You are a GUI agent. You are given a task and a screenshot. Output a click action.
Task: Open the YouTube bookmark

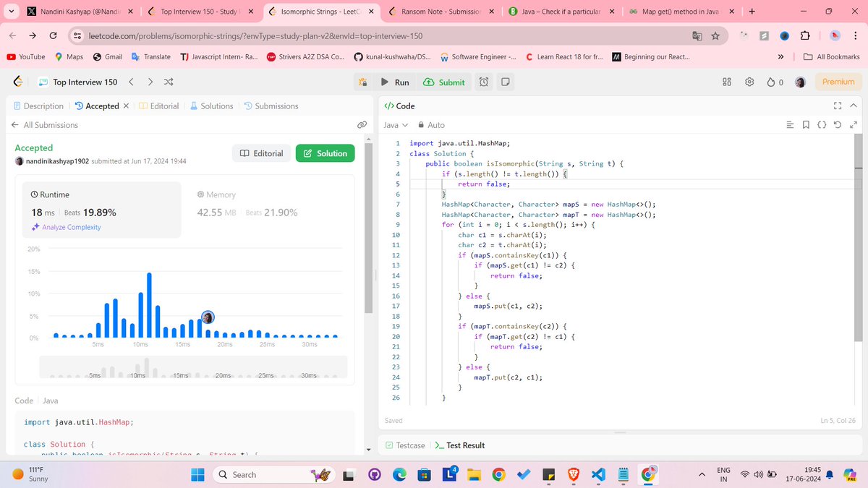(25, 56)
